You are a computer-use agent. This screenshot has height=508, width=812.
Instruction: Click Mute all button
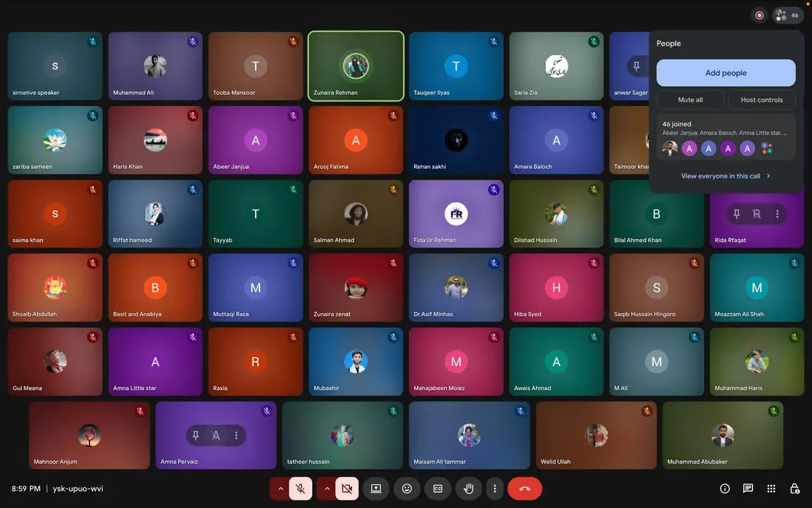pos(690,100)
